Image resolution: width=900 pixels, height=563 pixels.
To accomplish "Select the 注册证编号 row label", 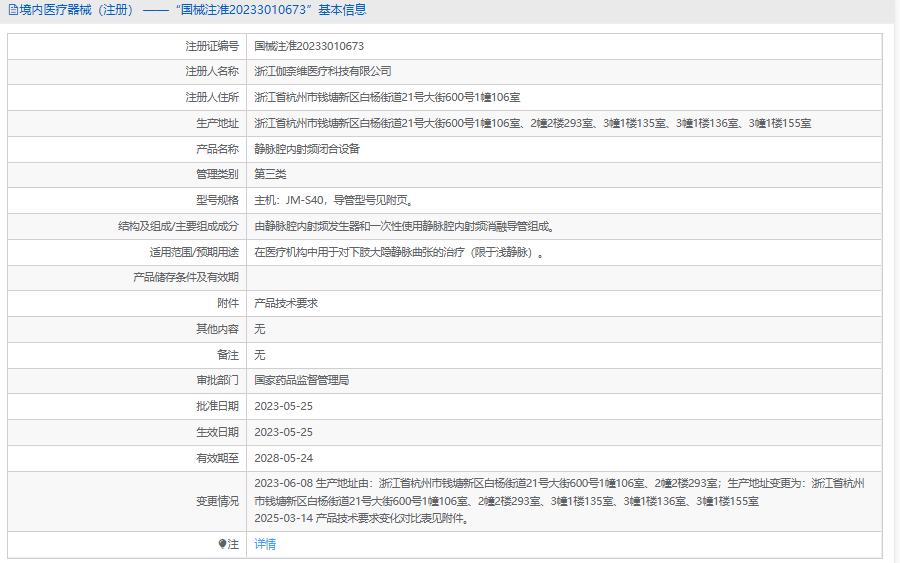I will point(212,46).
